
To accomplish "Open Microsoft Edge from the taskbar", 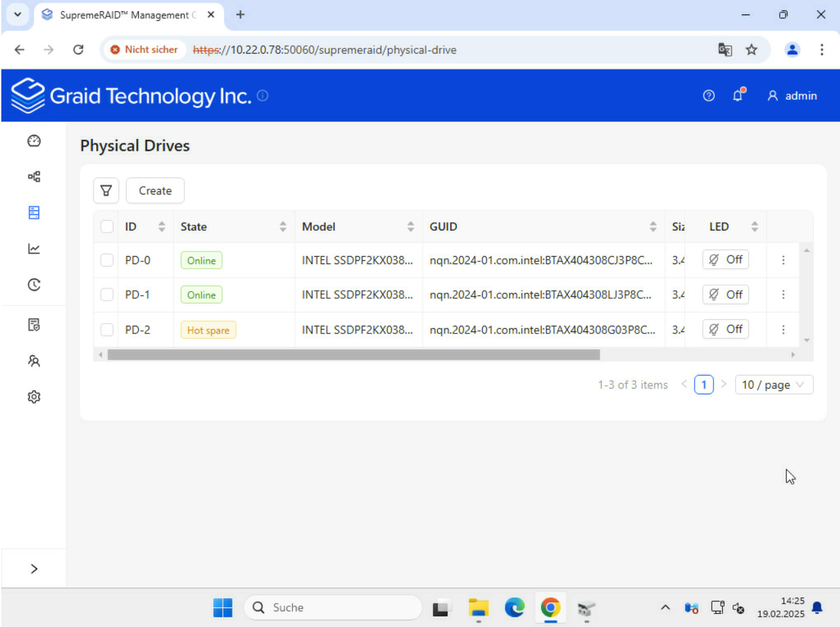I will [514, 608].
